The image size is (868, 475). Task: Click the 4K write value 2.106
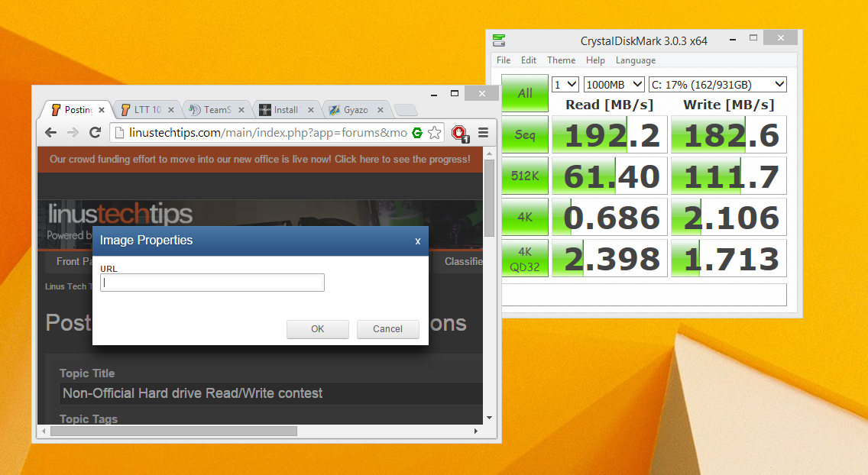point(728,218)
